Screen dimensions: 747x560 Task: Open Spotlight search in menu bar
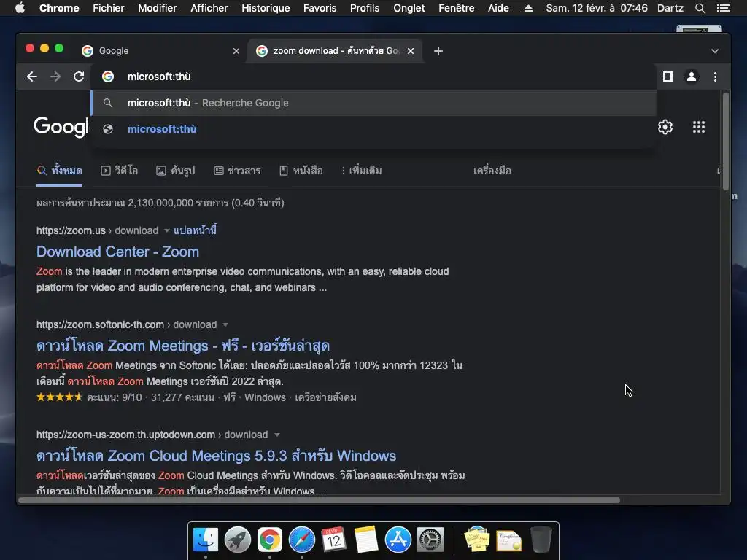point(700,8)
